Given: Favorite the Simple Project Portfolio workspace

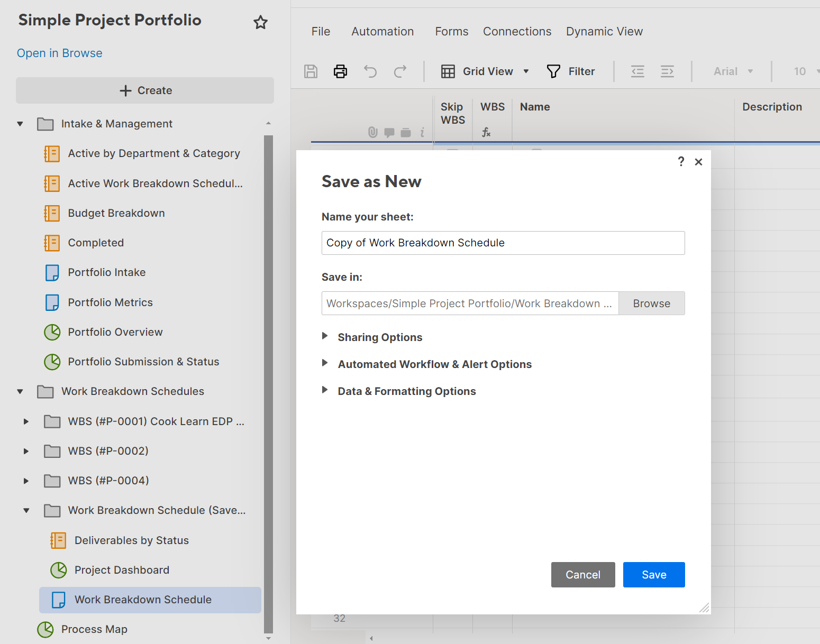Looking at the screenshot, I should (260, 22).
